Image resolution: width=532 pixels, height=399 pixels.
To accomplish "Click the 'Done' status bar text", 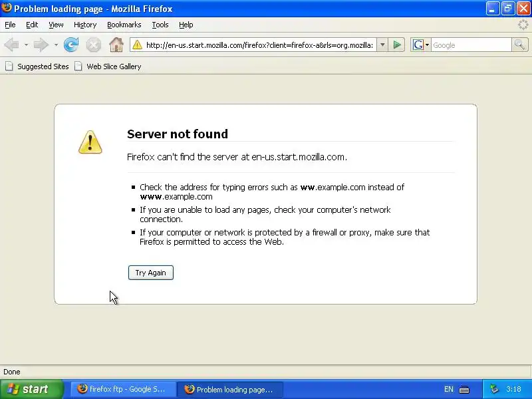I will [12, 372].
